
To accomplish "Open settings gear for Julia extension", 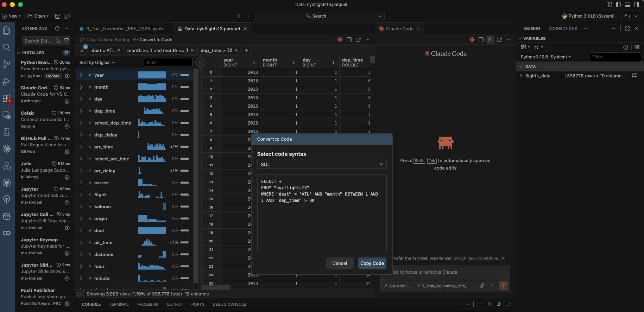I will 67,177.
